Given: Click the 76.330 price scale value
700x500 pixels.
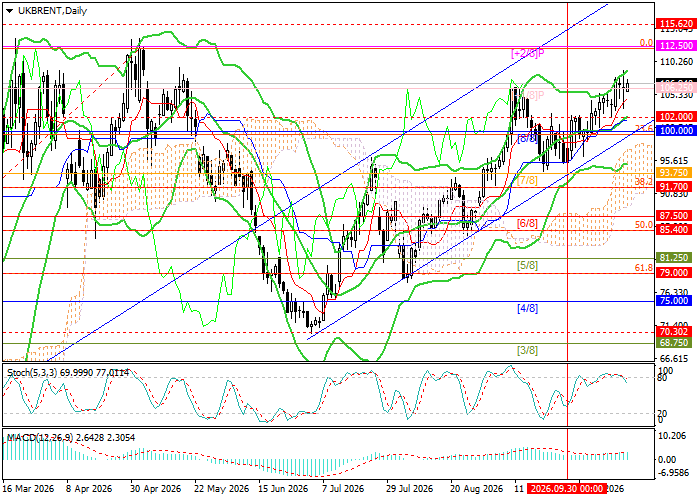Looking at the screenshot, I should (676, 292).
